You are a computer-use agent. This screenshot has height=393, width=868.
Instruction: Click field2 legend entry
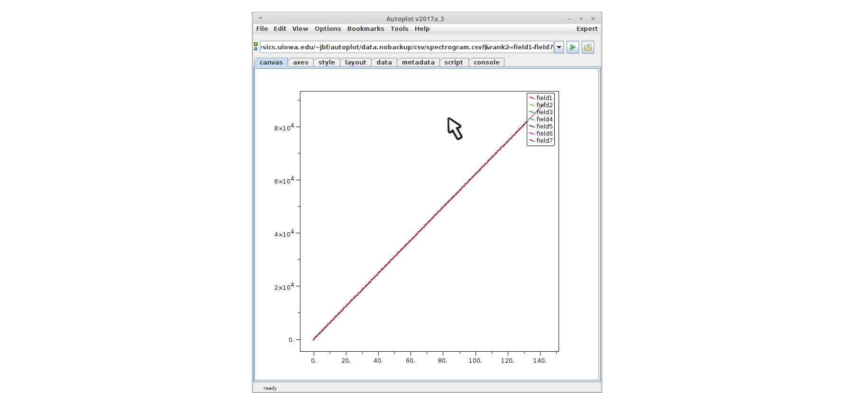tap(541, 105)
